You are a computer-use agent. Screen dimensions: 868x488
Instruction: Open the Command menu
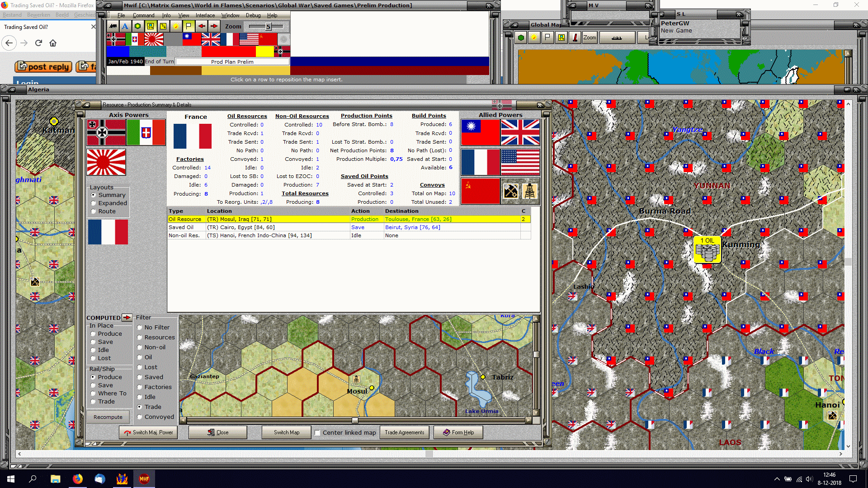pos(143,15)
